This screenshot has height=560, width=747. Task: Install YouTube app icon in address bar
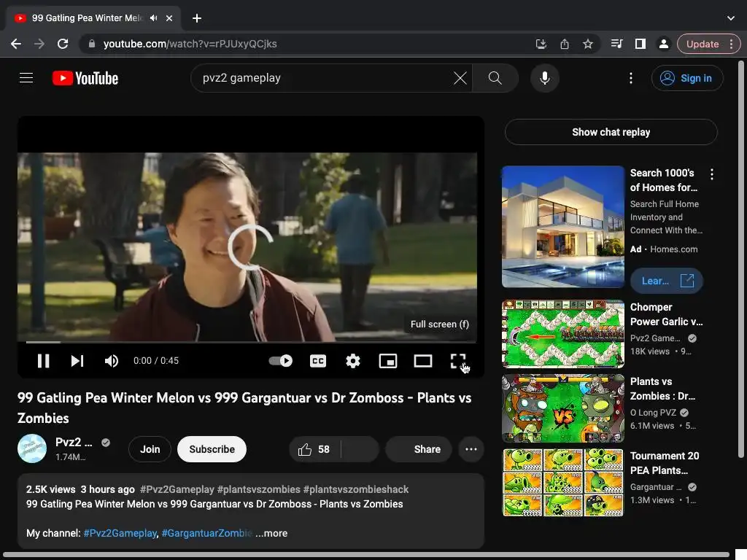click(541, 44)
